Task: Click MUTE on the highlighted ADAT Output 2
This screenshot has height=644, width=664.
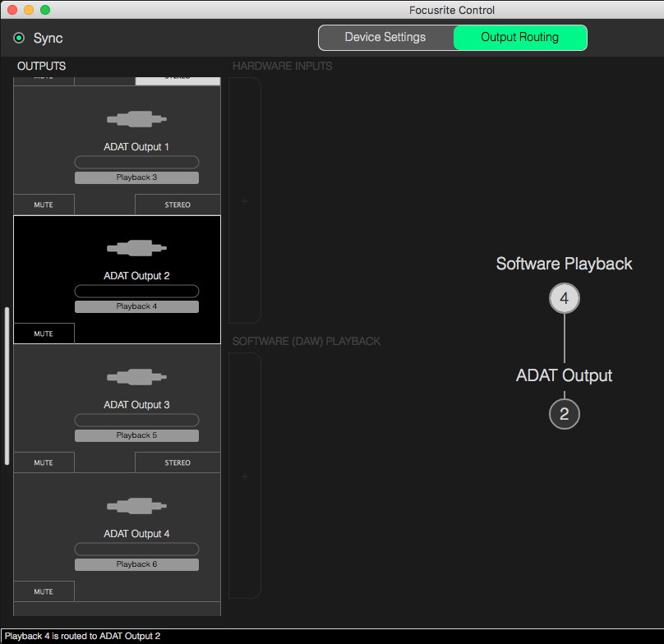Action: pos(44,333)
